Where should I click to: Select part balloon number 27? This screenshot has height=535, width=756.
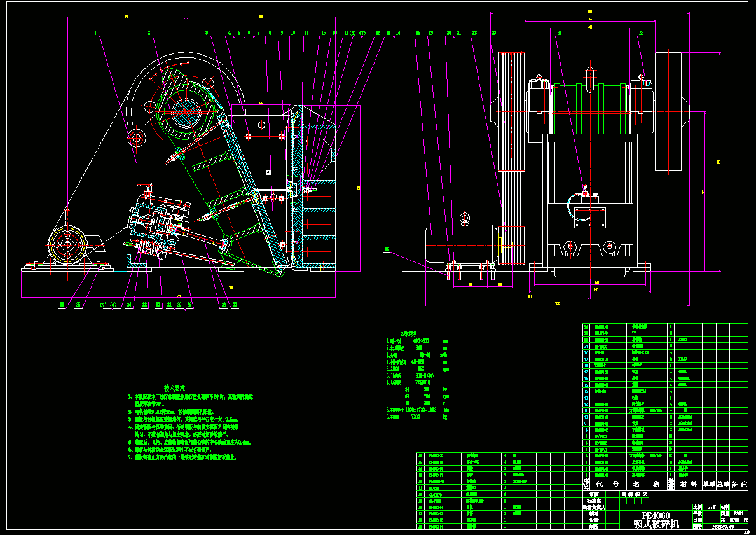point(235,305)
